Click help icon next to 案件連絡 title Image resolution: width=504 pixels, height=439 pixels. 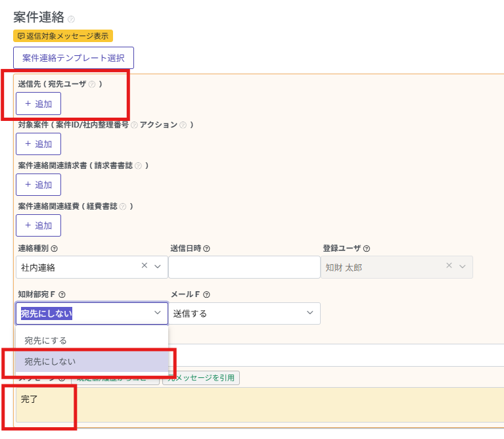pos(71,19)
